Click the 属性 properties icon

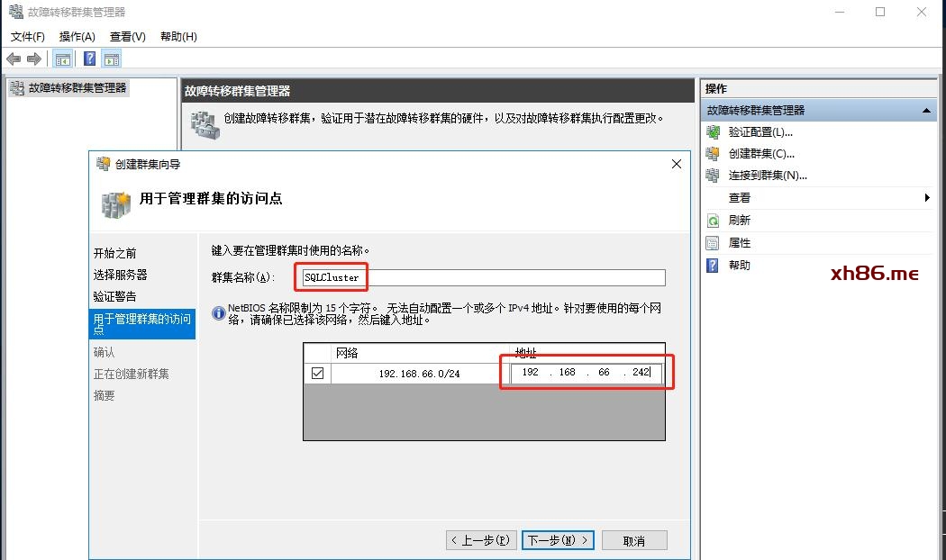[713, 243]
